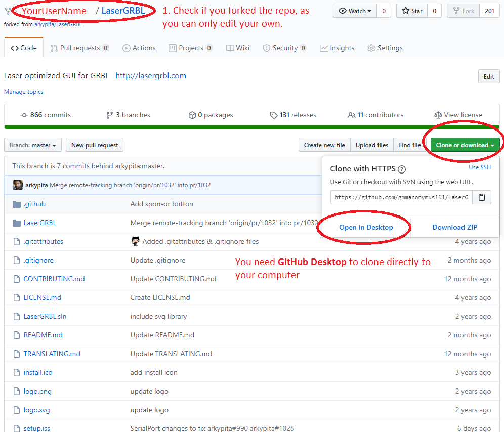The width and height of the screenshot is (504, 432).
Task: Open the Branch: master dropdown
Action: coord(33,145)
